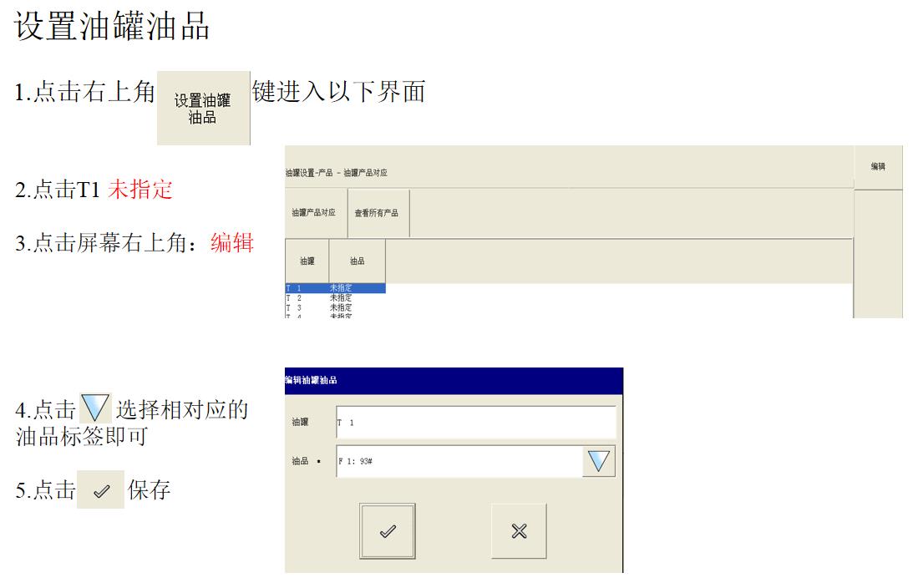Image resolution: width=913 pixels, height=588 pixels.
Task: Switch to the 油罐产品对应 tab
Action: coord(314,213)
